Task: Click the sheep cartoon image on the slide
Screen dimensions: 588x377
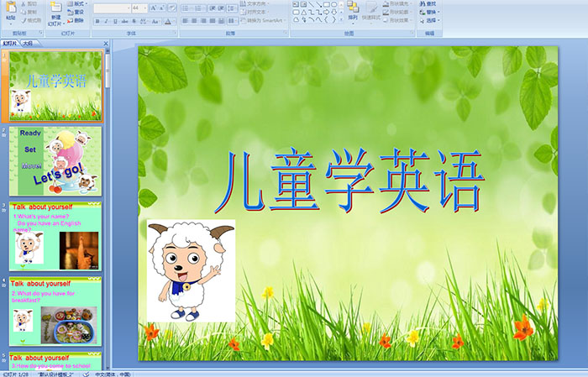Action: 191,270
